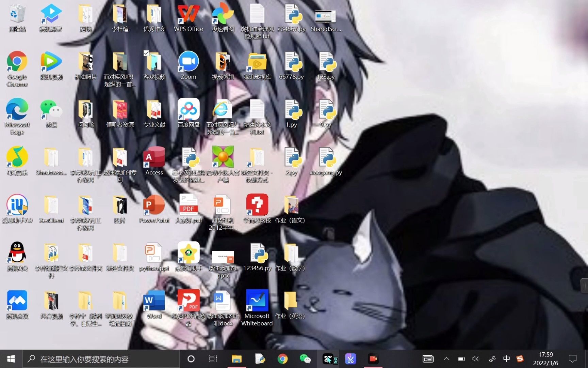Open File Explorer from taskbar
The height and width of the screenshot is (368, 588).
tap(236, 359)
